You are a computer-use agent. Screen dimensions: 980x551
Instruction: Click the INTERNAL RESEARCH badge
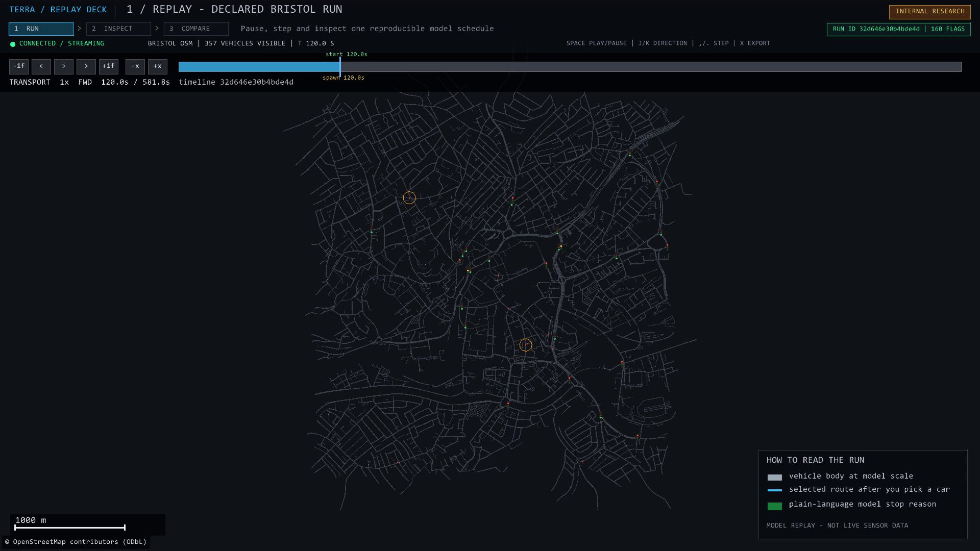930,12
